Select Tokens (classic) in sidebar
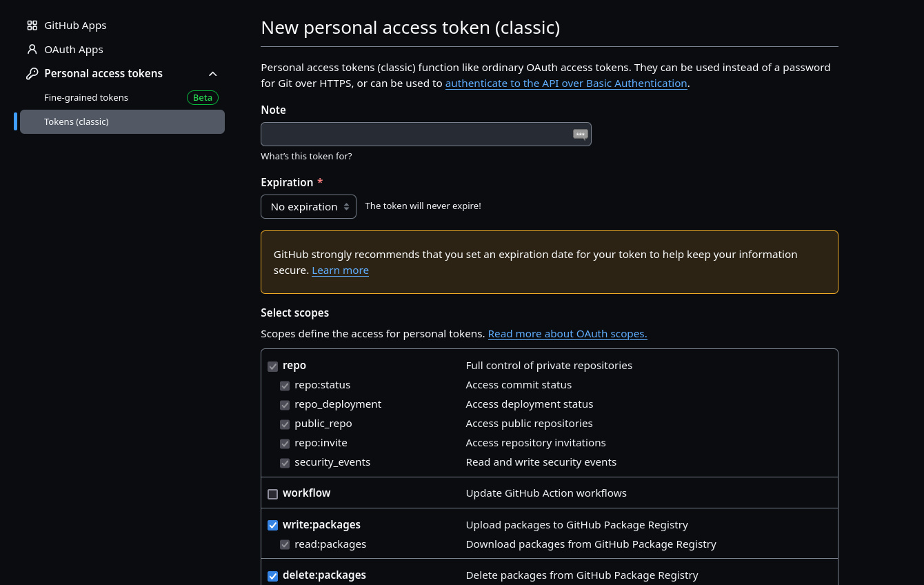 122,121
